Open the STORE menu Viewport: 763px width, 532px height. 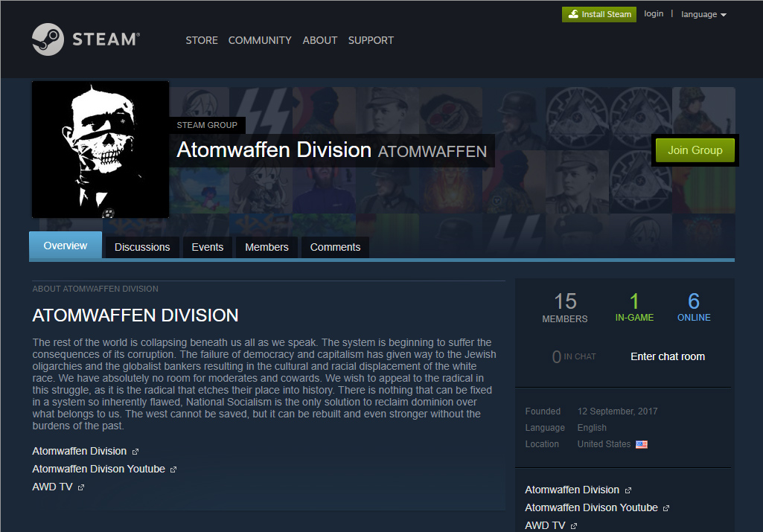[x=202, y=40]
